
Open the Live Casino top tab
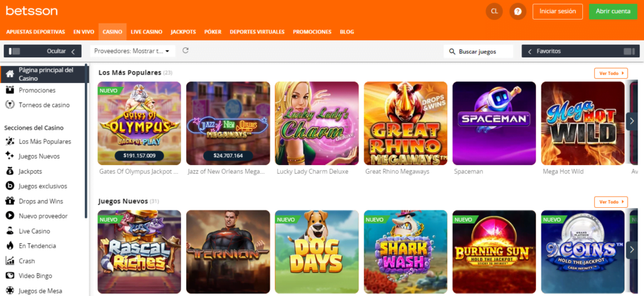click(147, 31)
